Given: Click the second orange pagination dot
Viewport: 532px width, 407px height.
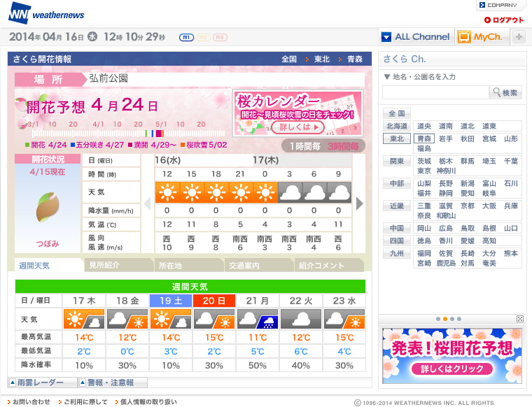Looking at the screenshot, I should pyautogui.click(x=445, y=319).
